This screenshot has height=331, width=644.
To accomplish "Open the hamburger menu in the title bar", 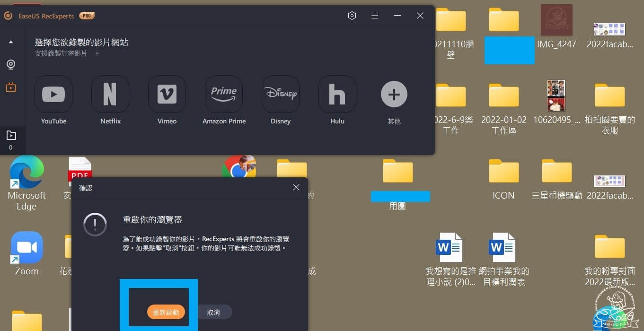I will tap(375, 15).
